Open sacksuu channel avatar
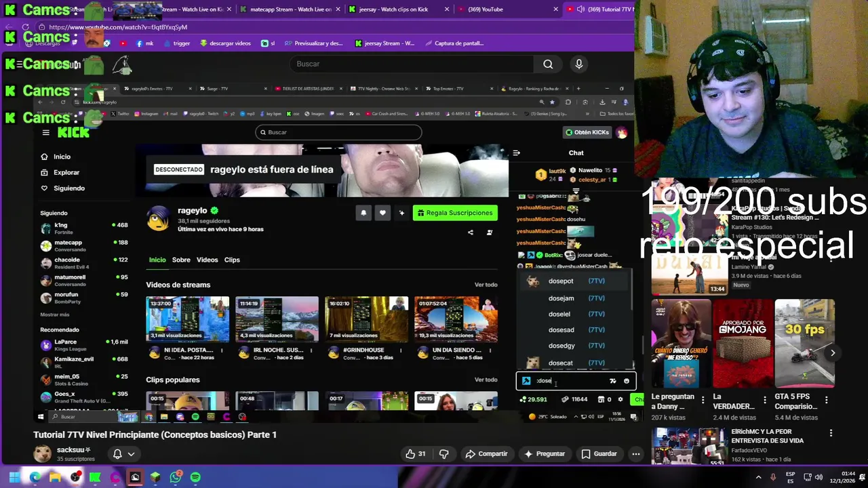This screenshot has height=488, width=868. [x=43, y=453]
